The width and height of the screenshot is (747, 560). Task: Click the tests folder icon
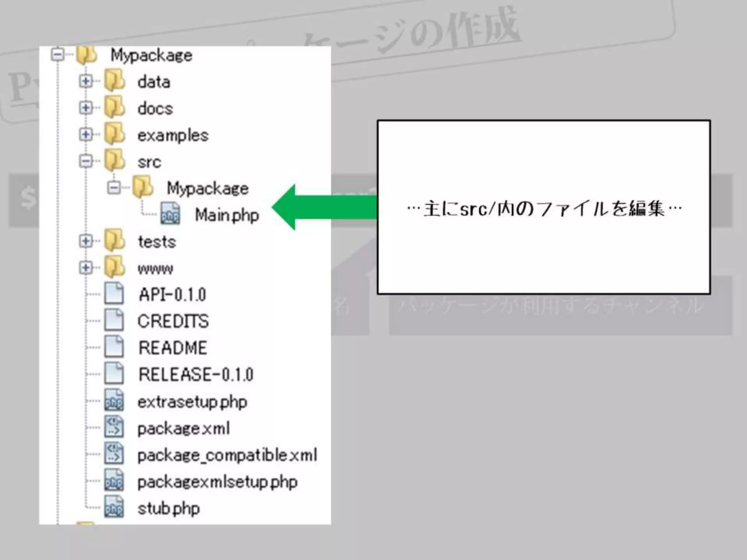(115, 241)
